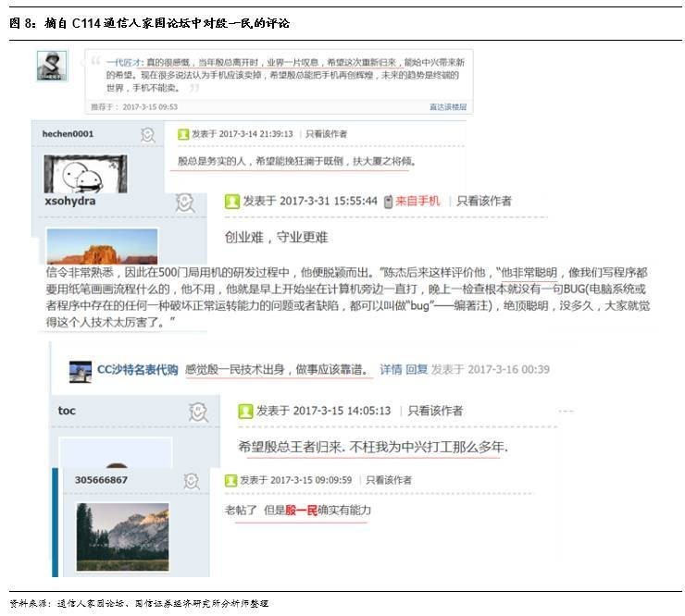Open 详情 link in CC沙特名表代购 comment

pos(391,369)
